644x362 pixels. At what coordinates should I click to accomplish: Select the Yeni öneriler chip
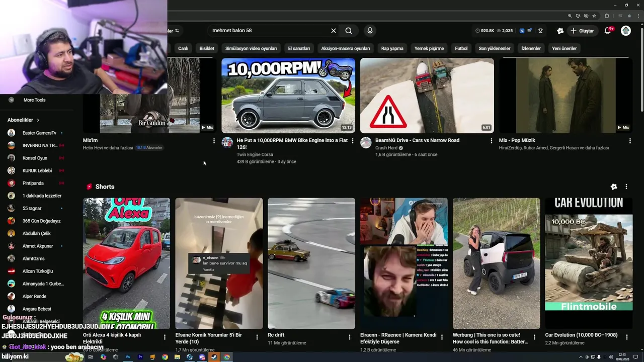[x=565, y=48]
